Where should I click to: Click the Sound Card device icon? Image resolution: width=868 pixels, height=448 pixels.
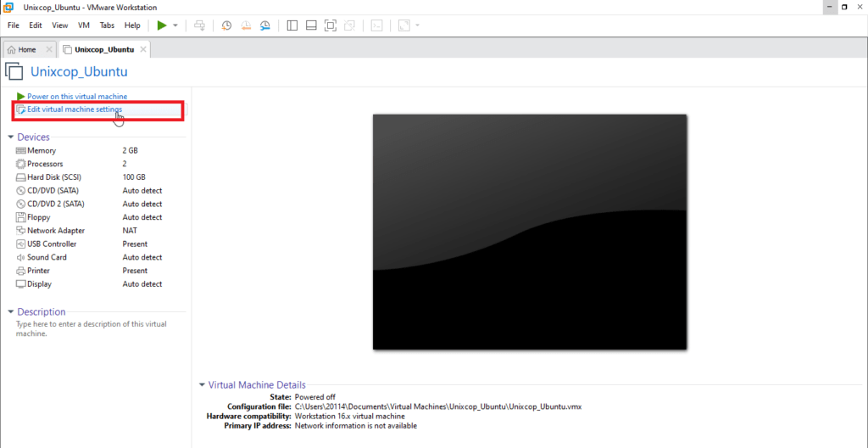click(21, 257)
